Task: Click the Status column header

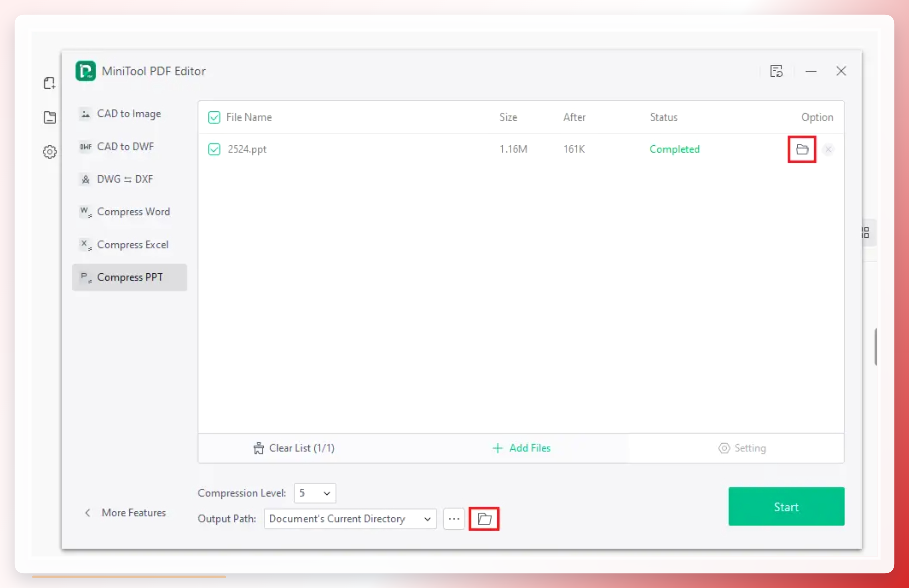Action: pos(664,117)
